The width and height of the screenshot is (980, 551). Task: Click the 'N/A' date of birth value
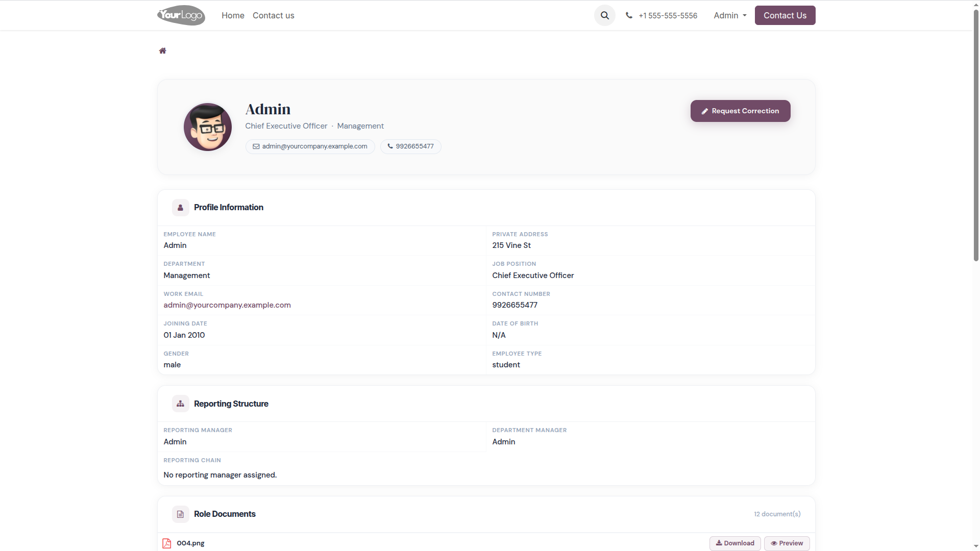click(x=499, y=335)
